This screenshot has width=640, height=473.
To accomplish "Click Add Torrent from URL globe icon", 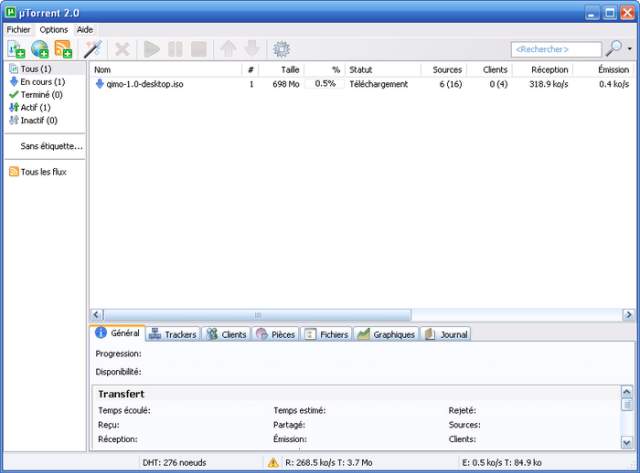I will [x=40, y=49].
